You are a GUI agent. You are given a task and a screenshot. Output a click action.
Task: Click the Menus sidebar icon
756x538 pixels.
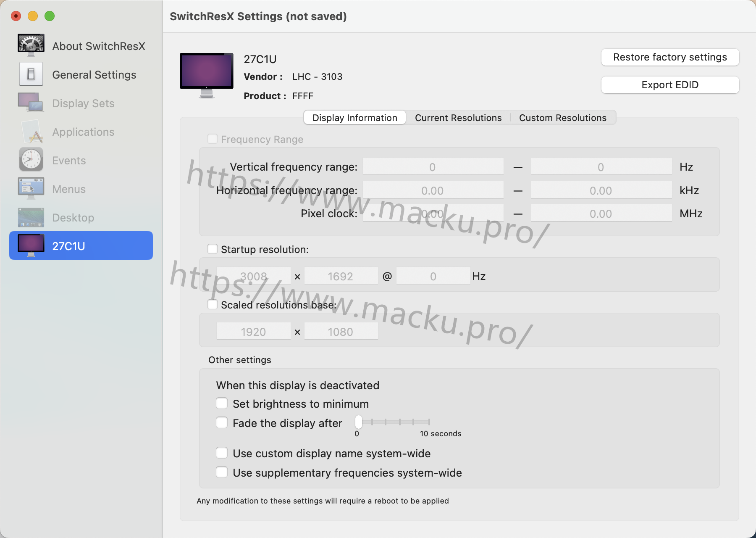tap(31, 188)
